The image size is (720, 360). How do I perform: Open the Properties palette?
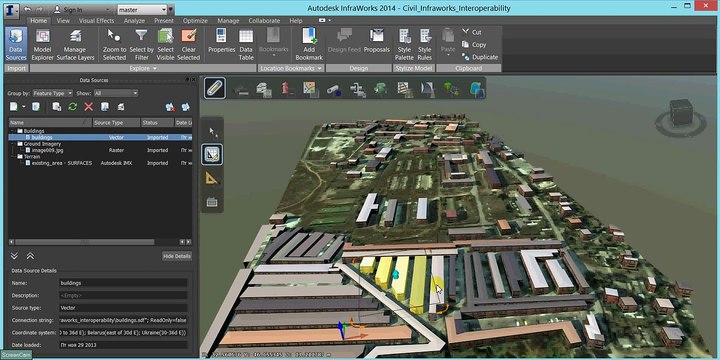(222, 41)
